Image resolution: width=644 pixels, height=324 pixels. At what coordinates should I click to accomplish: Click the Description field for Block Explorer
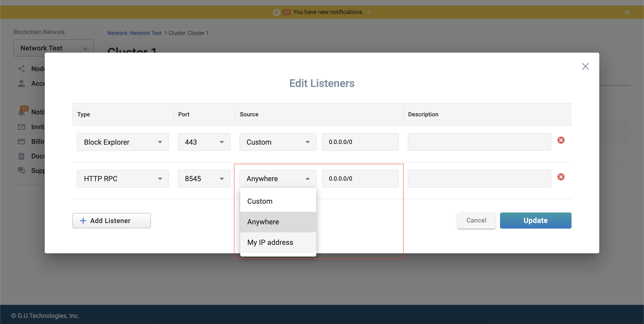click(479, 142)
